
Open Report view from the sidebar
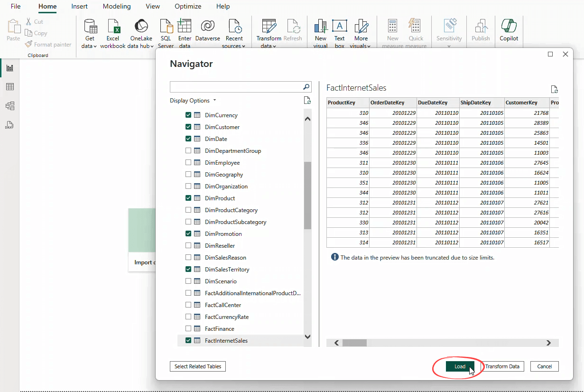coord(10,67)
